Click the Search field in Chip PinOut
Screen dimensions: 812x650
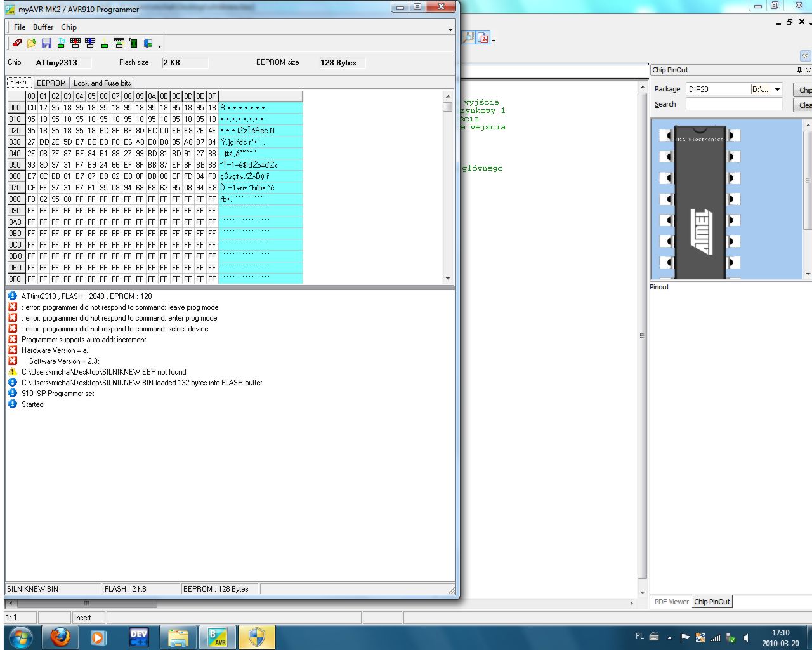pyautogui.click(x=733, y=104)
